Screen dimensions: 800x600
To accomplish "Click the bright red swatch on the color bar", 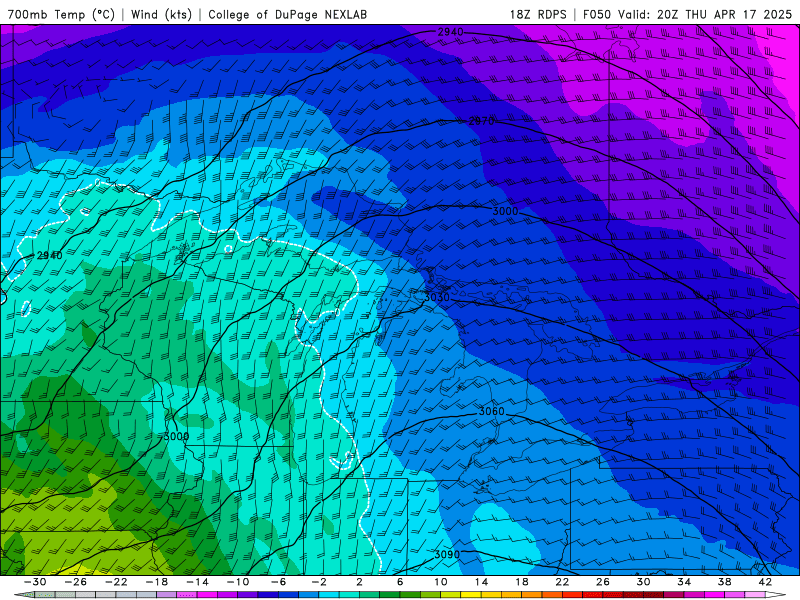I will pos(572,594).
